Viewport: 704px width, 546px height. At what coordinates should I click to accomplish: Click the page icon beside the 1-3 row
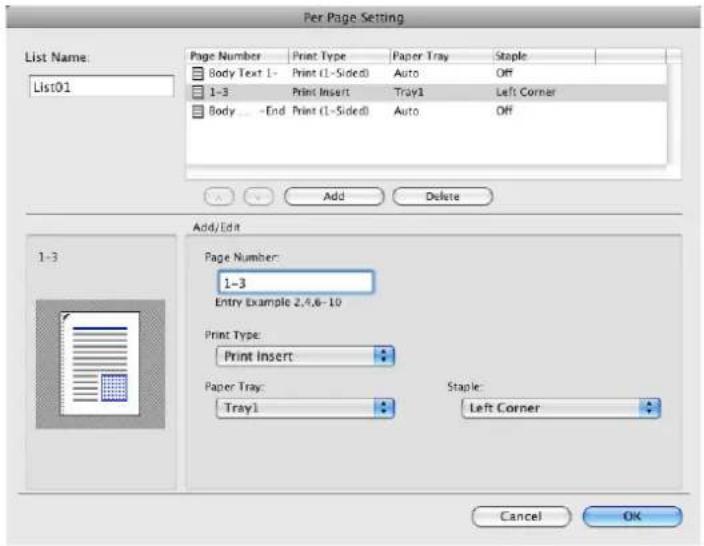pyautogui.click(x=198, y=92)
